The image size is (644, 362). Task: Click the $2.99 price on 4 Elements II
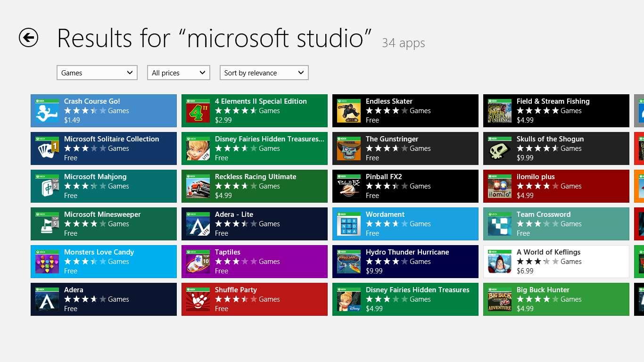point(223,120)
